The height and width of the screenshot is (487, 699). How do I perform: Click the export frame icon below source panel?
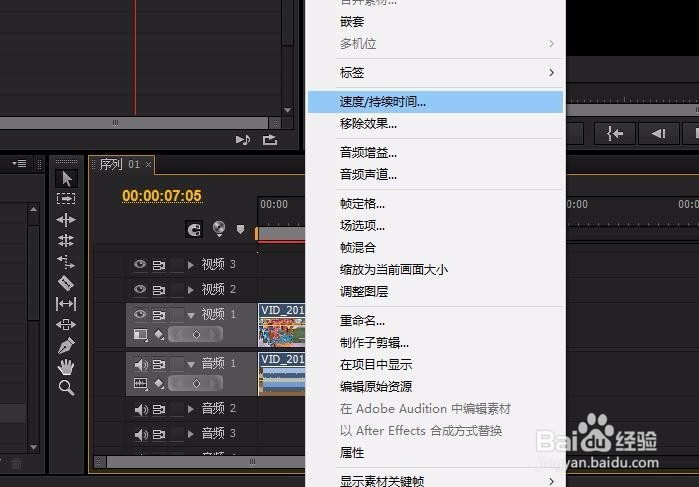(x=270, y=140)
